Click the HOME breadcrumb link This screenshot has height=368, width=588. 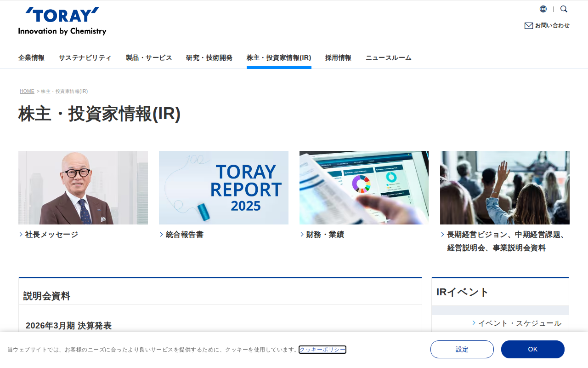27,92
